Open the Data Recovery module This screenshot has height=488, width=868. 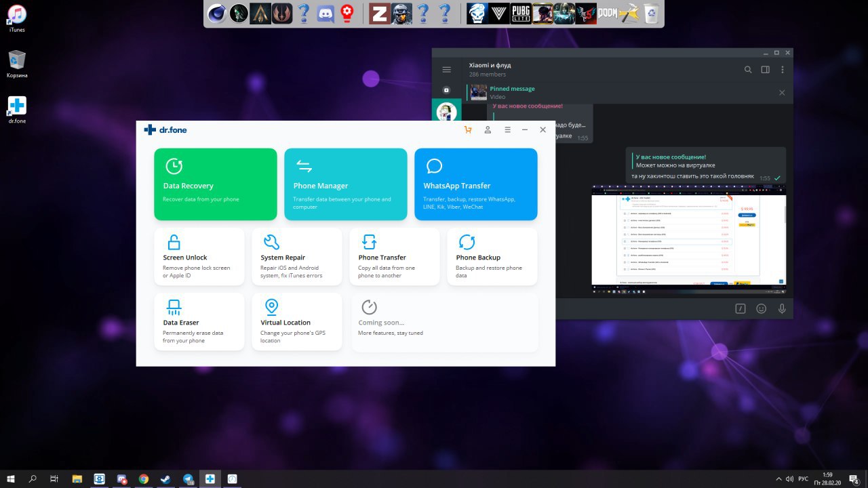pos(216,184)
